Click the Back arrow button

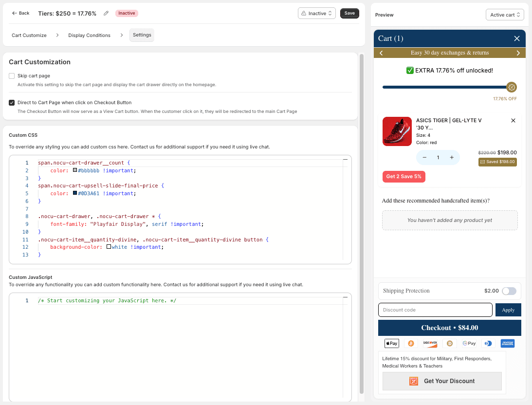tap(20, 13)
